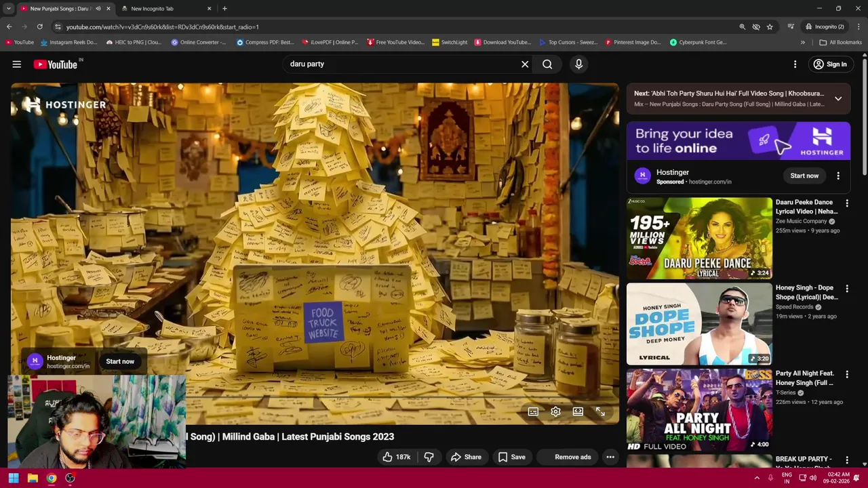Start voice search with microphone
Image resolution: width=868 pixels, height=488 pixels.
click(x=578, y=64)
